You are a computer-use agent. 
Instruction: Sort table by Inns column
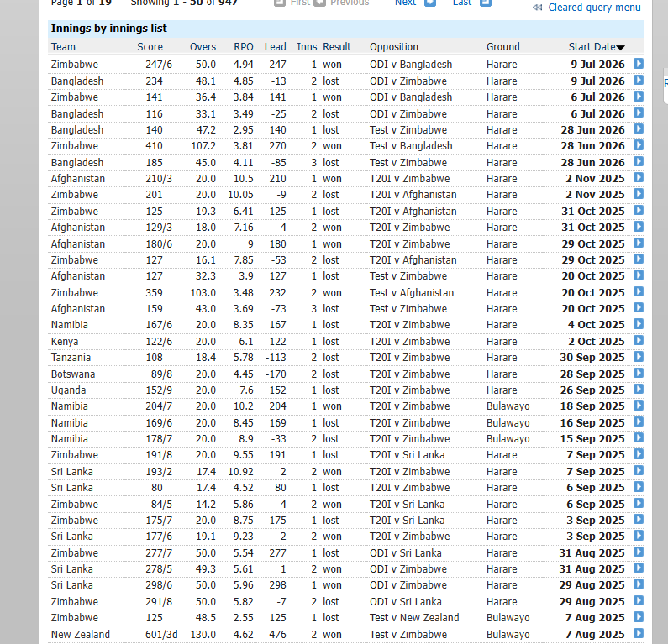click(x=307, y=47)
